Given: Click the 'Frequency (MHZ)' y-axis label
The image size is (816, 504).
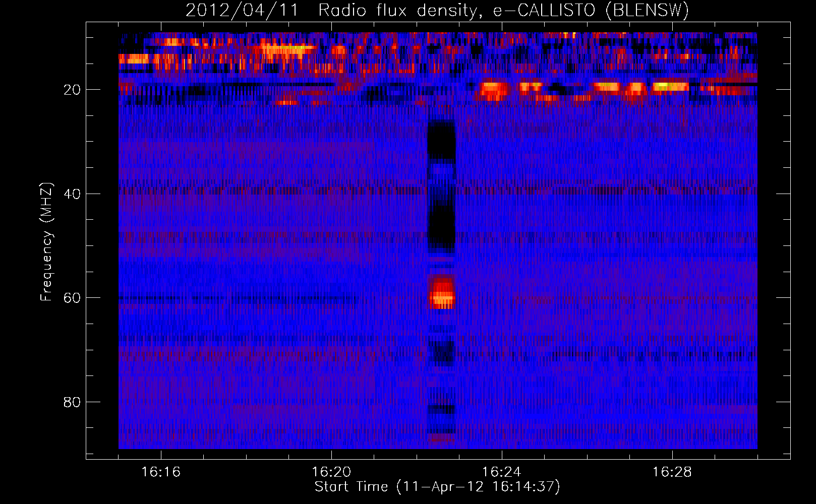Looking at the screenshot, I should pyautogui.click(x=46, y=242).
